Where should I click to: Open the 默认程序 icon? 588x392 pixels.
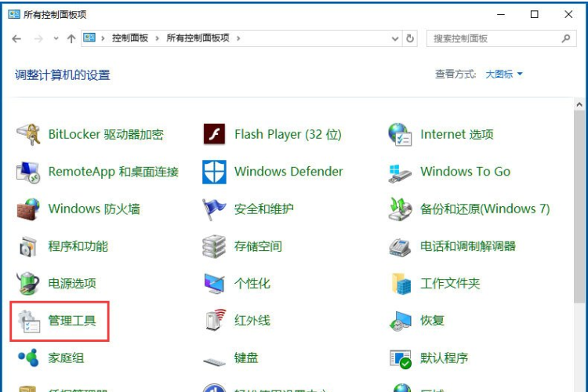click(x=400, y=359)
